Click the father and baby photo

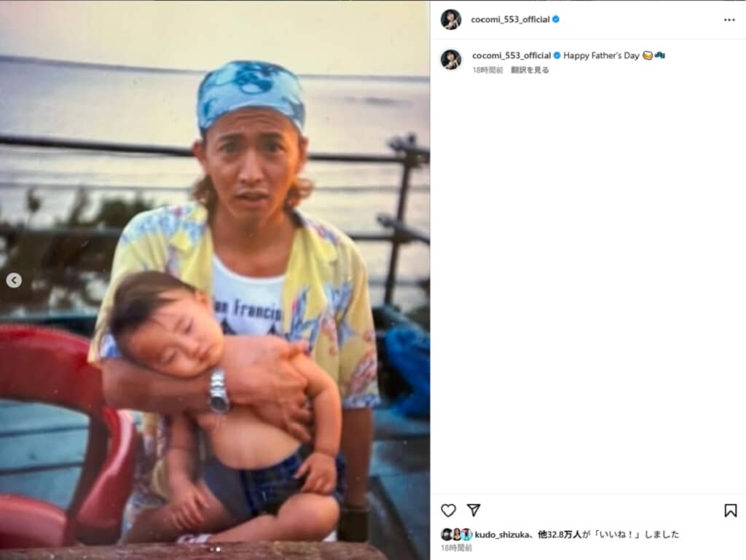[215, 280]
